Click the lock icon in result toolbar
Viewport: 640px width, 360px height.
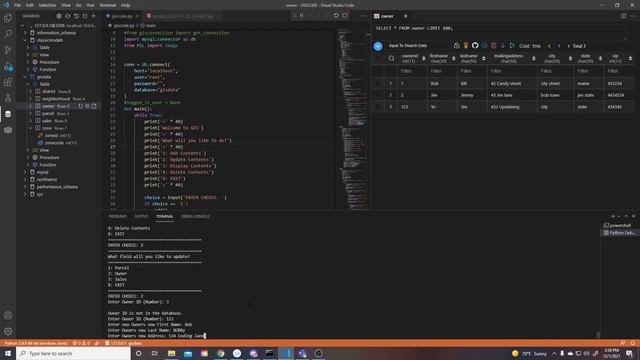coord(457,46)
